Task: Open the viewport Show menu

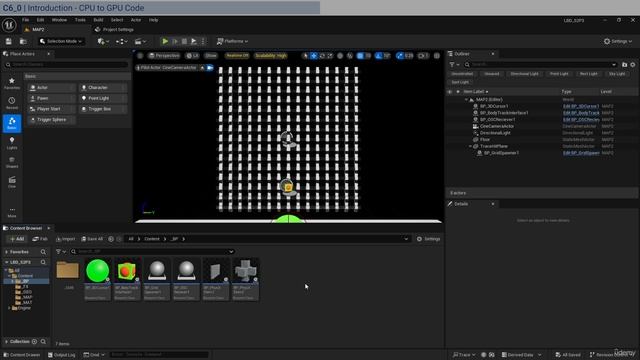Action: (x=211, y=56)
